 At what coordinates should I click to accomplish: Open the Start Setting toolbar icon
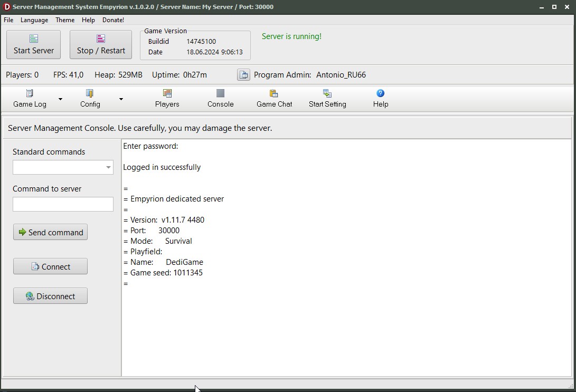coord(327,98)
